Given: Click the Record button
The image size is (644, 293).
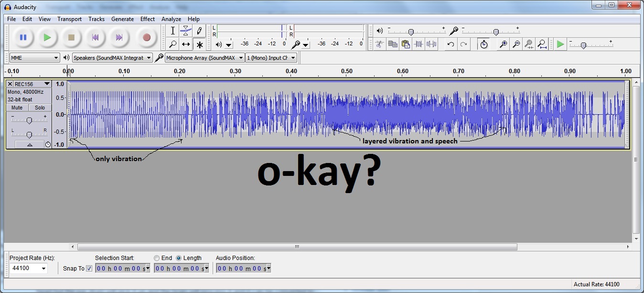Looking at the screenshot, I should coord(147,37).
